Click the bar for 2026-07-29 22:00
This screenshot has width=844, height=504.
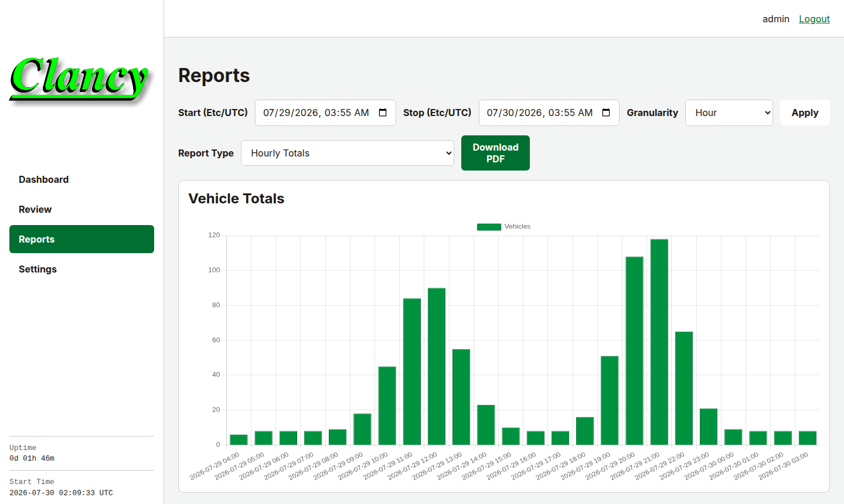click(x=684, y=388)
